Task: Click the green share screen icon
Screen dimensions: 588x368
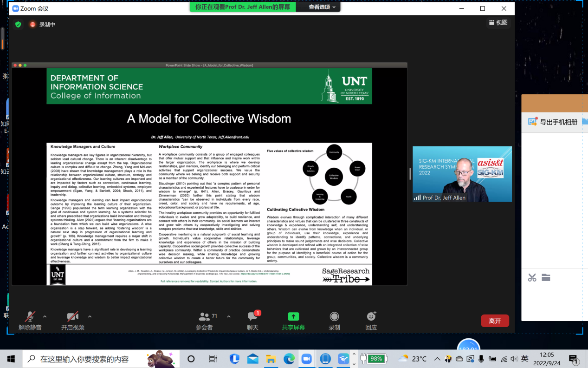Action: [x=293, y=317]
